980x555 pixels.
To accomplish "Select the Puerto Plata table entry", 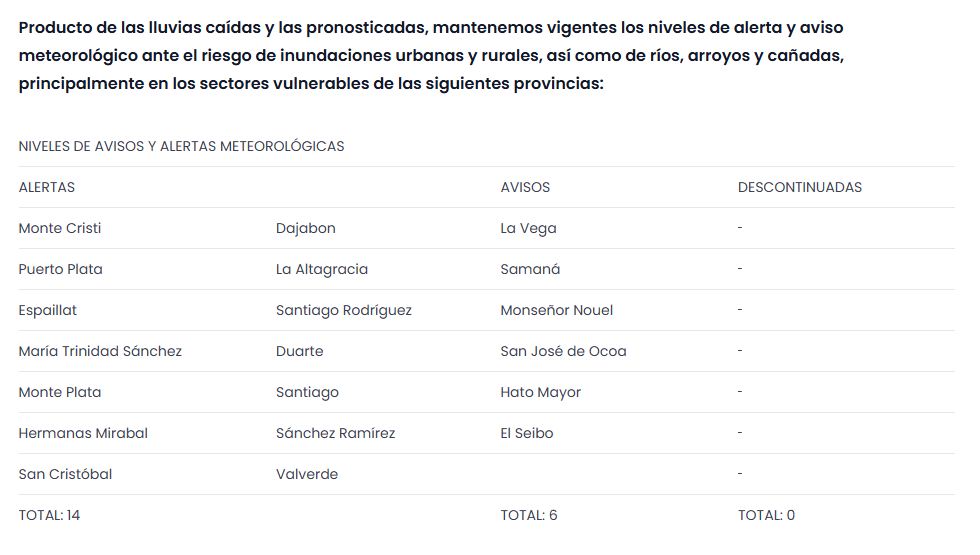I will 60,269.
